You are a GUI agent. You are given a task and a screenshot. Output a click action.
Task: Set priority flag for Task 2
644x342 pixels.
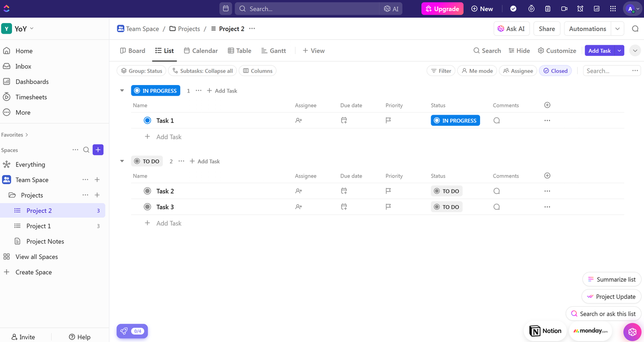click(388, 191)
